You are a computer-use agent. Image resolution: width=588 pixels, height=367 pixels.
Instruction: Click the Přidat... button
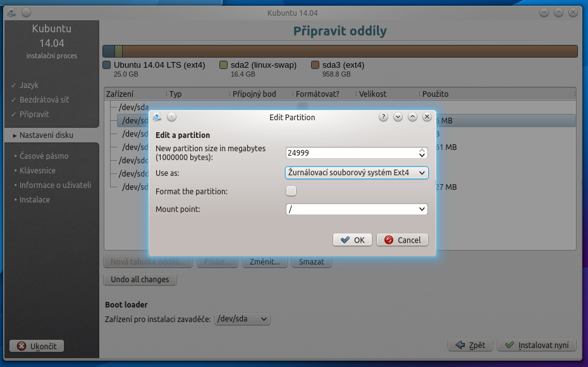click(217, 261)
